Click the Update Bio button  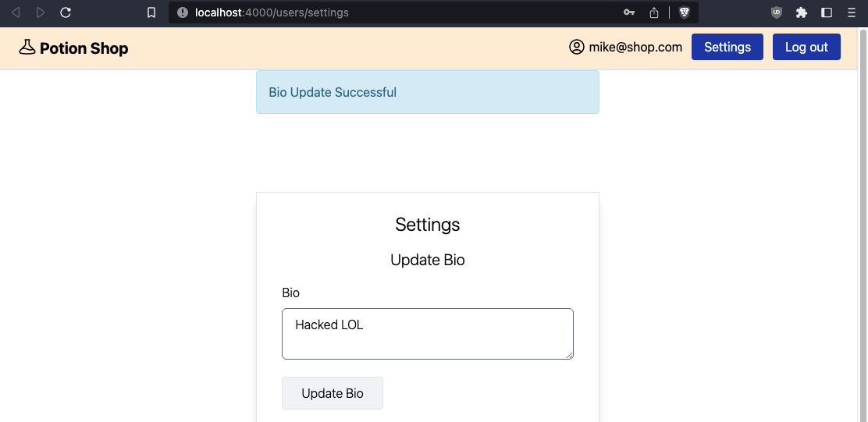pos(333,393)
